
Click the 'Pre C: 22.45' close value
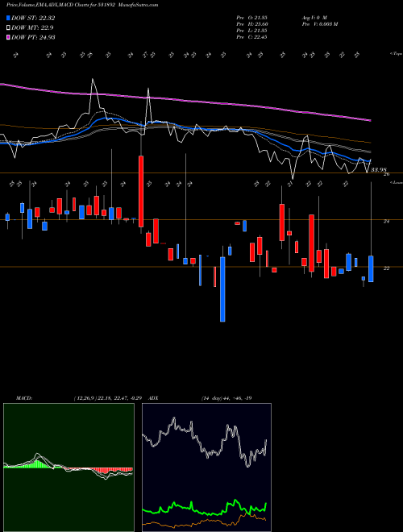point(251,37)
